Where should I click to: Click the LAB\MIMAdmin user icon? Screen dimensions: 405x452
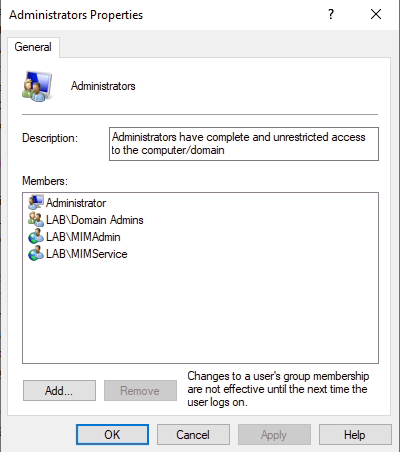[x=36, y=236]
